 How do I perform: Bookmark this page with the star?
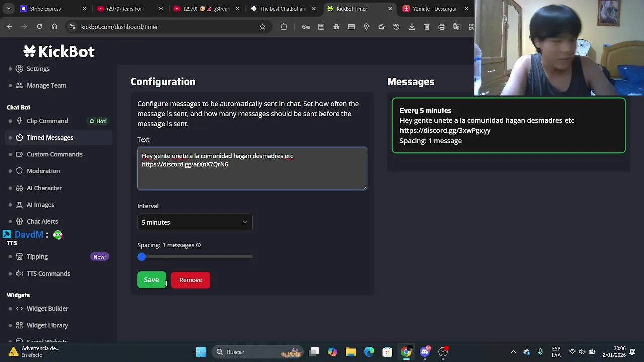click(x=262, y=27)
